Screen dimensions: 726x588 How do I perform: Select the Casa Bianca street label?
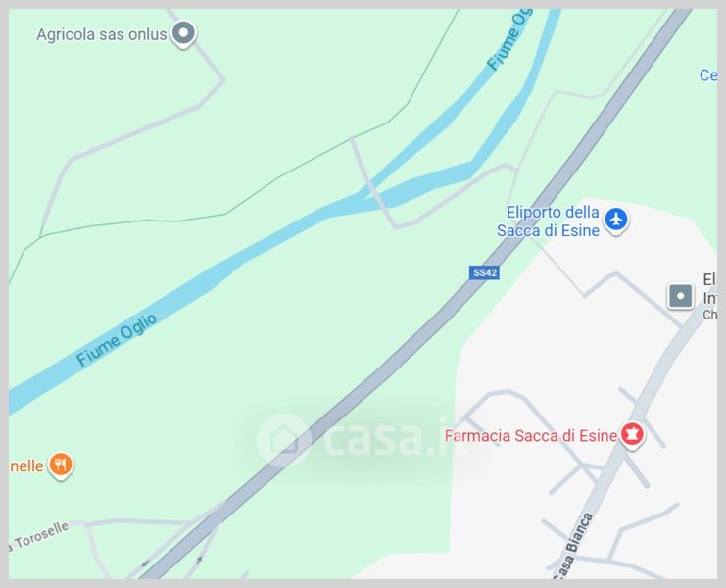[573, 546]
